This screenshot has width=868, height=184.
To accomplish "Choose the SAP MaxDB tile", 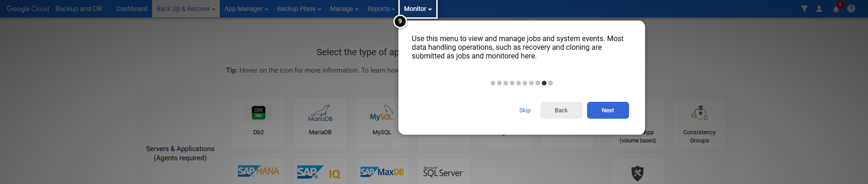I will coord(382,172).
